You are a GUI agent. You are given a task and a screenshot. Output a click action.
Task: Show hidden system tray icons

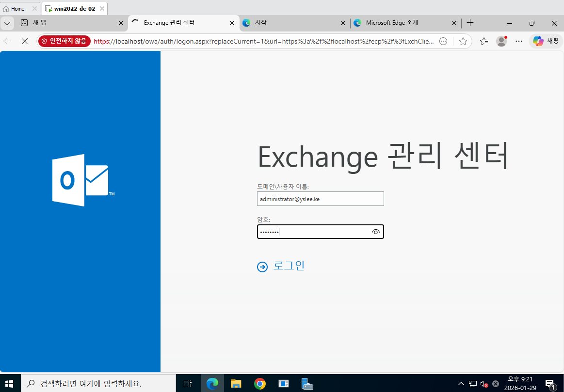[x=461, y=384]
